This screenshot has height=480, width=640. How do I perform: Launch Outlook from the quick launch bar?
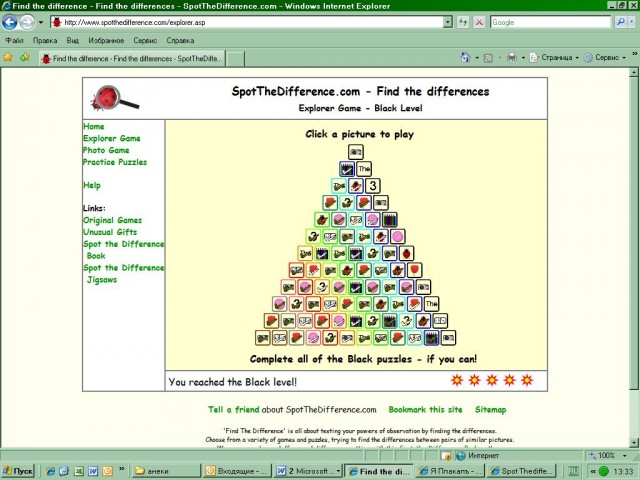[107, 471]
